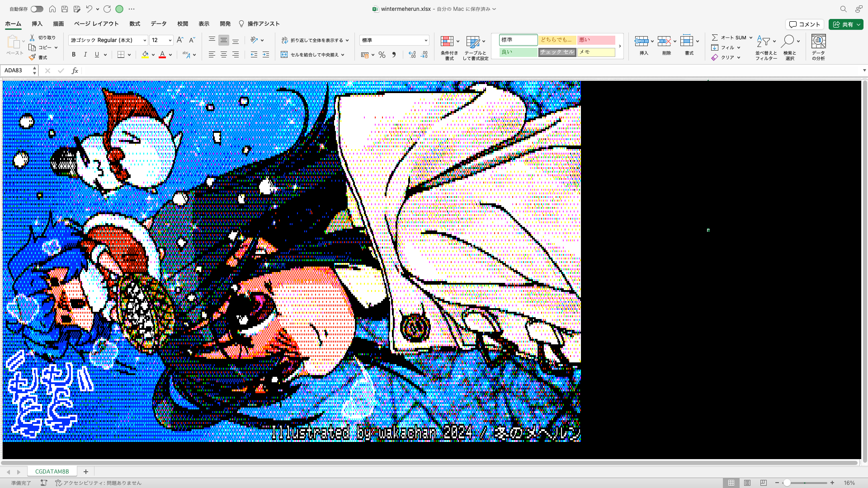This screenshot has height=488, width=868.
Task: Open 検索と選択 find and select
Action: [x=790, y=47]
